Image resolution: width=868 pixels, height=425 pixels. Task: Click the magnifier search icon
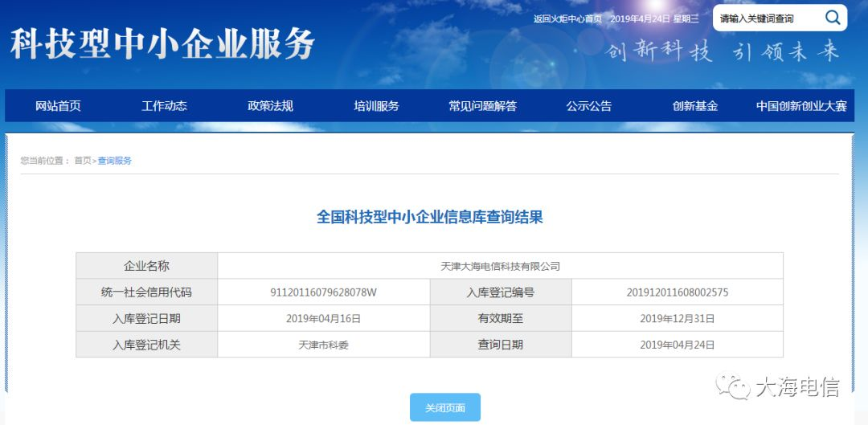(833, 17)
